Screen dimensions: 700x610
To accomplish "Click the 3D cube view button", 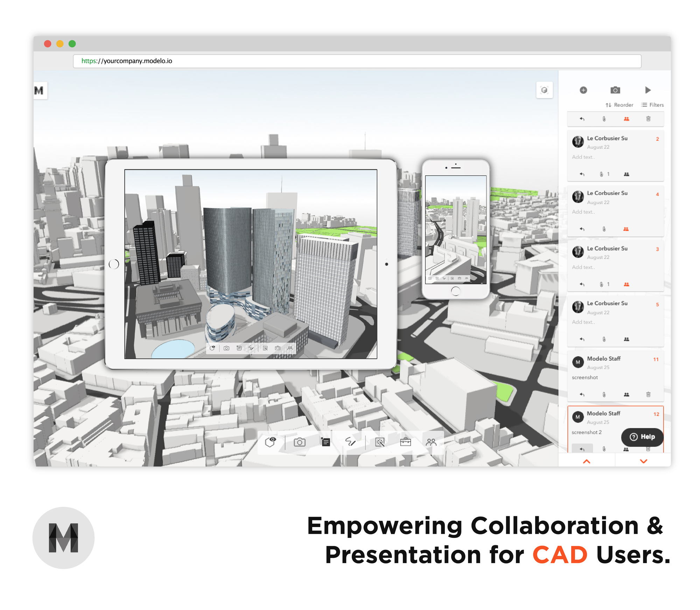I will coord(544,90).
